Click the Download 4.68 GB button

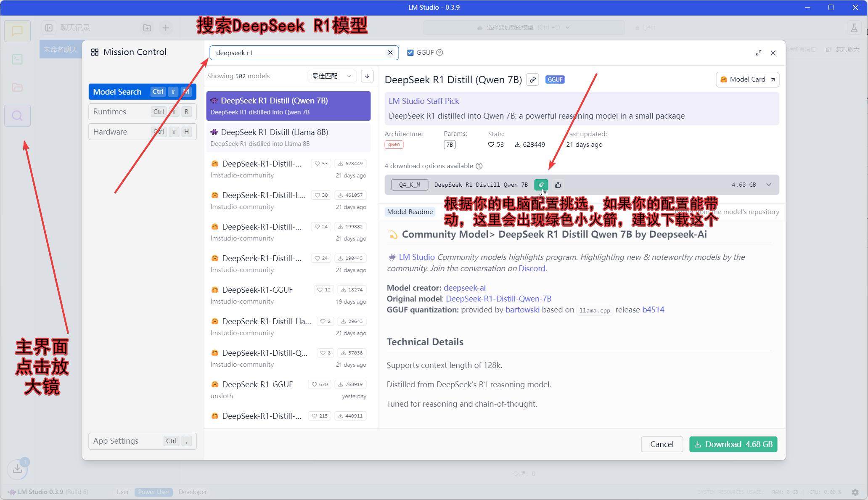[x=733, y=444]
